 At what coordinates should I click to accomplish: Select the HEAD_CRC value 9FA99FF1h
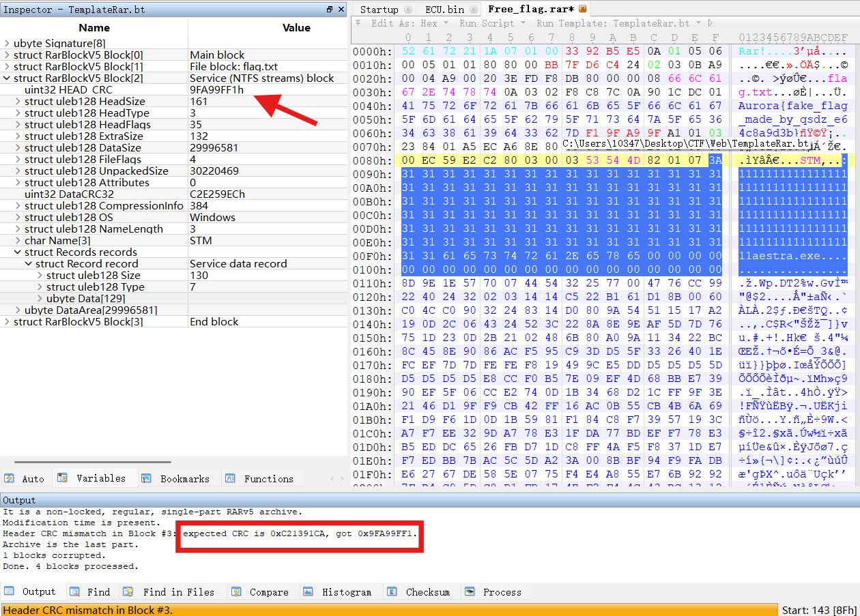click(216, 90)
